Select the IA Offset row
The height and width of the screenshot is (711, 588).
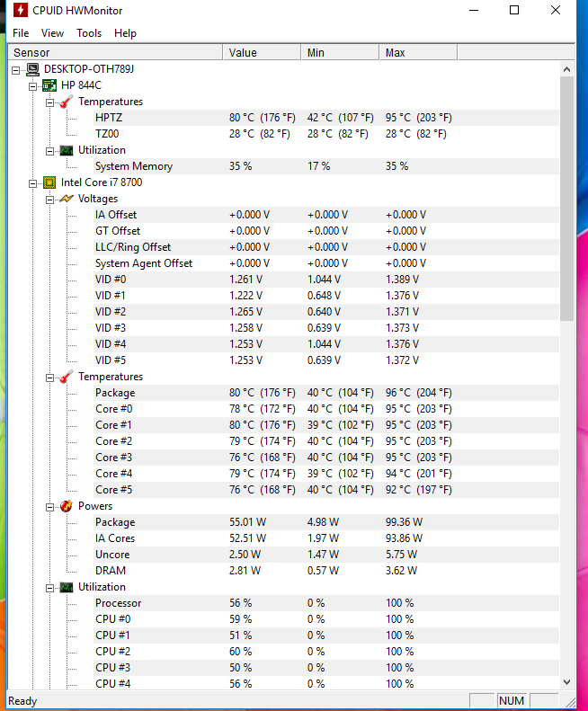[325, 215]
